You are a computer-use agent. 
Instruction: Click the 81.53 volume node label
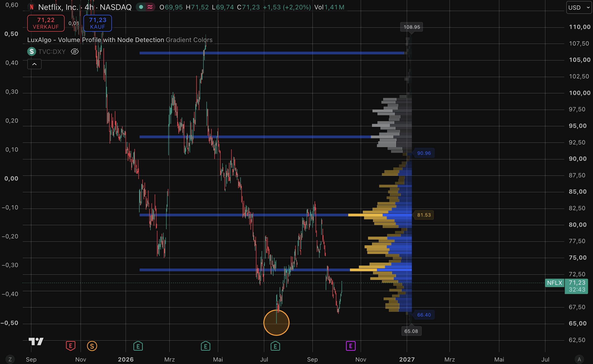(x=424, y=215)
